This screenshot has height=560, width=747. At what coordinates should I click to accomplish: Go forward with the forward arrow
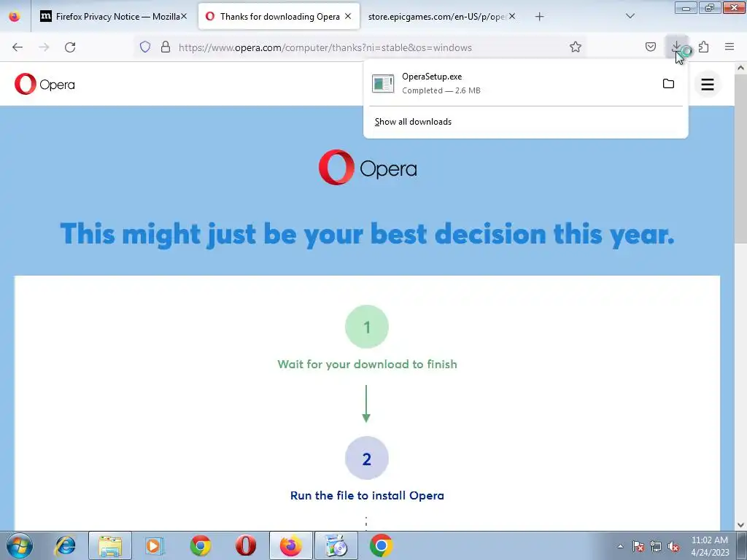[44, 47]
